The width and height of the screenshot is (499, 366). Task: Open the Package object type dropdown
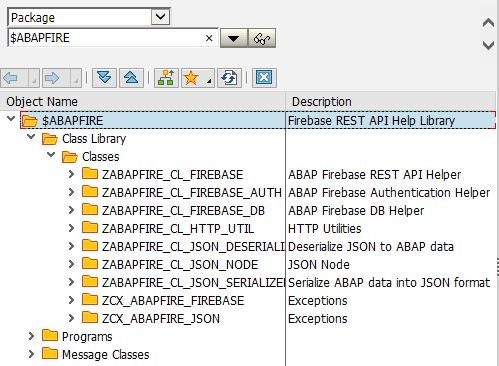tap(161, 16)
